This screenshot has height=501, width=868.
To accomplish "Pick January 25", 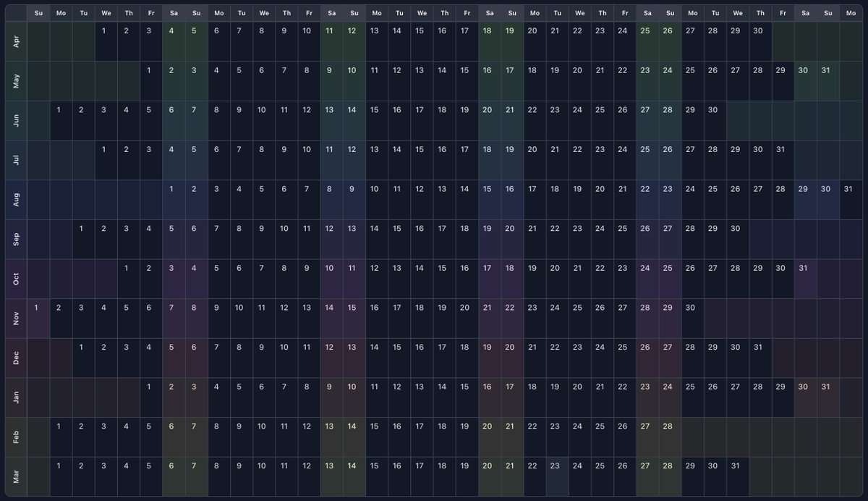I will [x=692, y=397].
